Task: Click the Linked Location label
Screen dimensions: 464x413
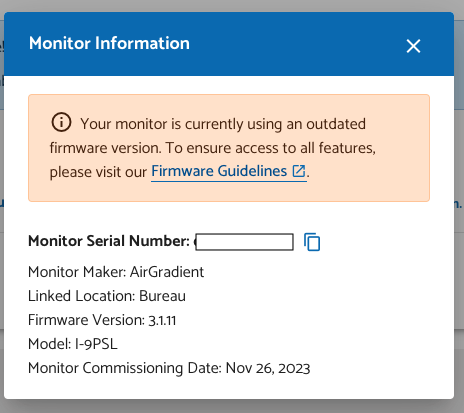Action: click(x=82, y=296)
